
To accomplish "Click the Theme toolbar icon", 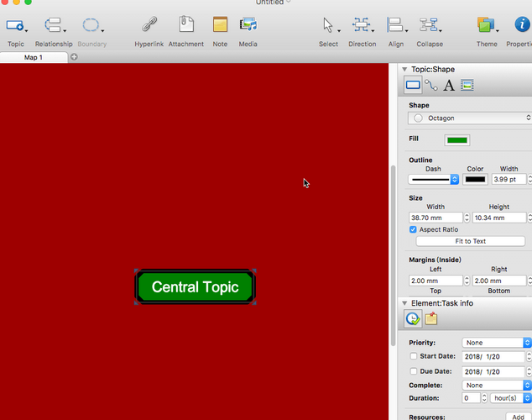I will [x=486, y=25].
